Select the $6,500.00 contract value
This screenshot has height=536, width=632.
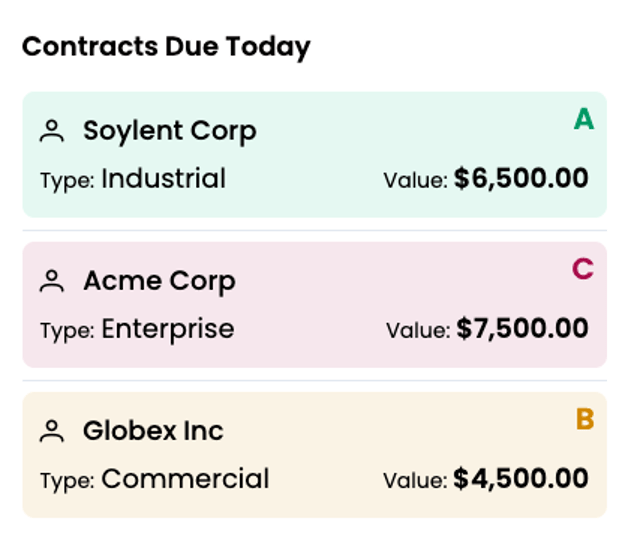tap(521, 179)
